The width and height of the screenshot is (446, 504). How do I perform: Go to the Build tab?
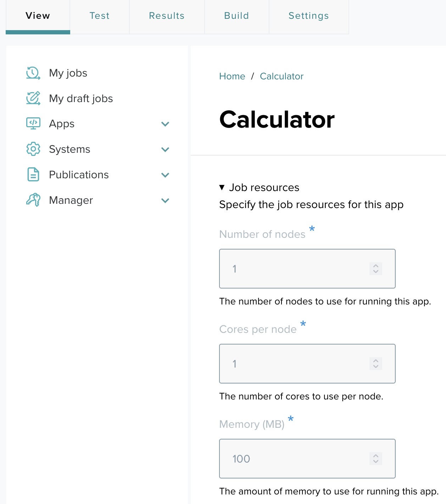point(236,16)
